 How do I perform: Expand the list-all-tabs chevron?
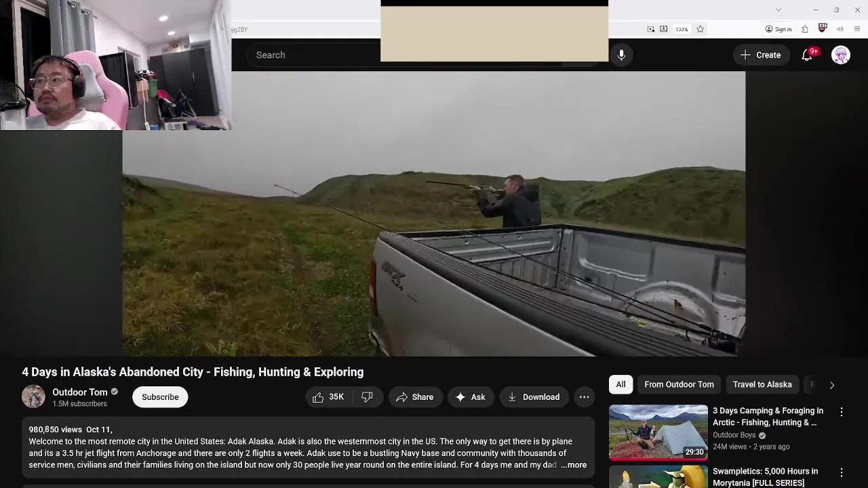(778, 9)
